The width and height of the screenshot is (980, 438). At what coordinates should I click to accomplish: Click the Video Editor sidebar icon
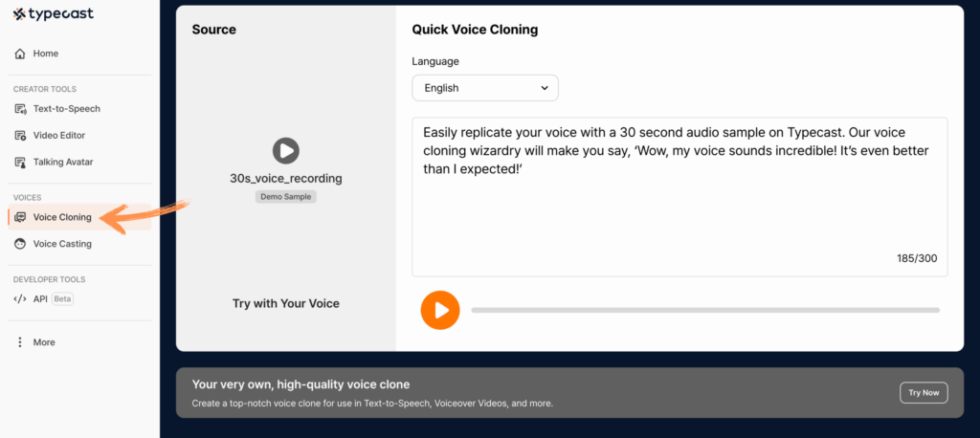click(20, 136)
